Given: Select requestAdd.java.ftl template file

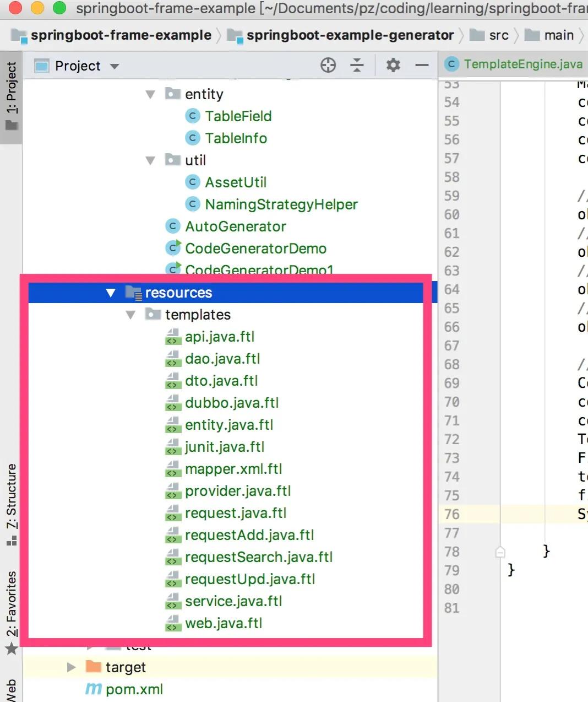Looking at the screenshot, I should click(x=249, y=535).
